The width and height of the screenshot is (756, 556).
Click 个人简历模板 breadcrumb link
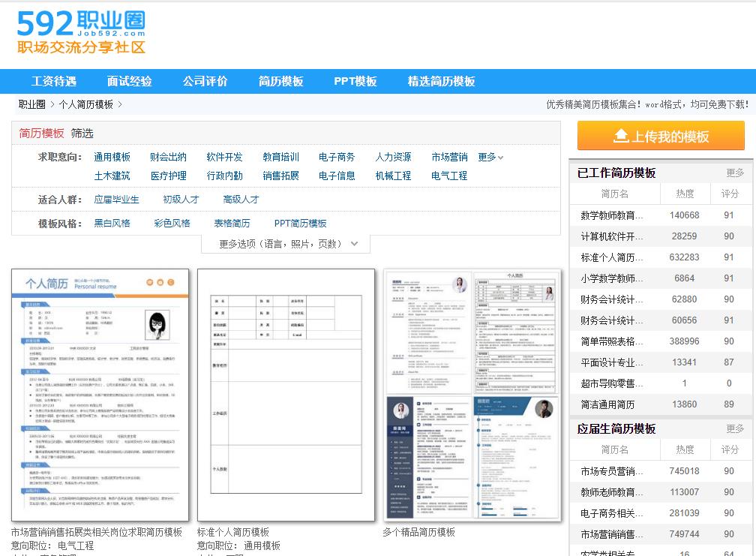pyautogui.click(x=86, y=104)
